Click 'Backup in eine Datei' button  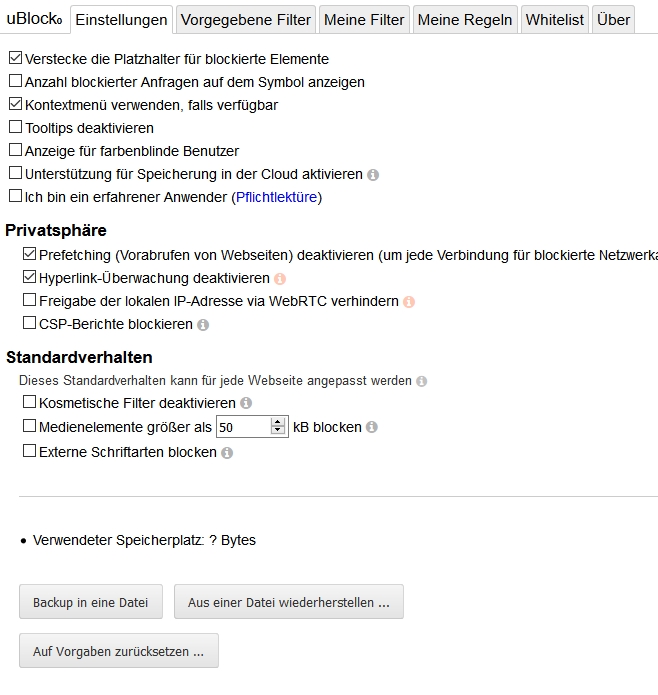(90, 603)
